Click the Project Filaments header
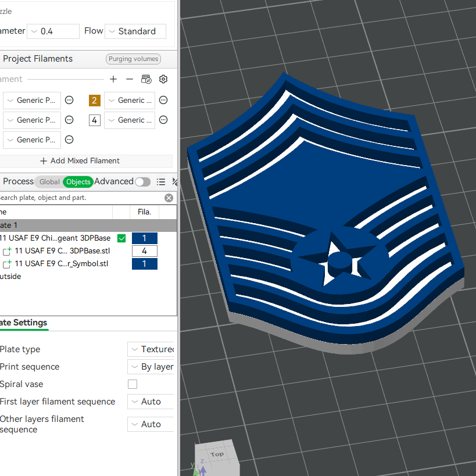The image size is (476, 476). [x=38, y=59]
